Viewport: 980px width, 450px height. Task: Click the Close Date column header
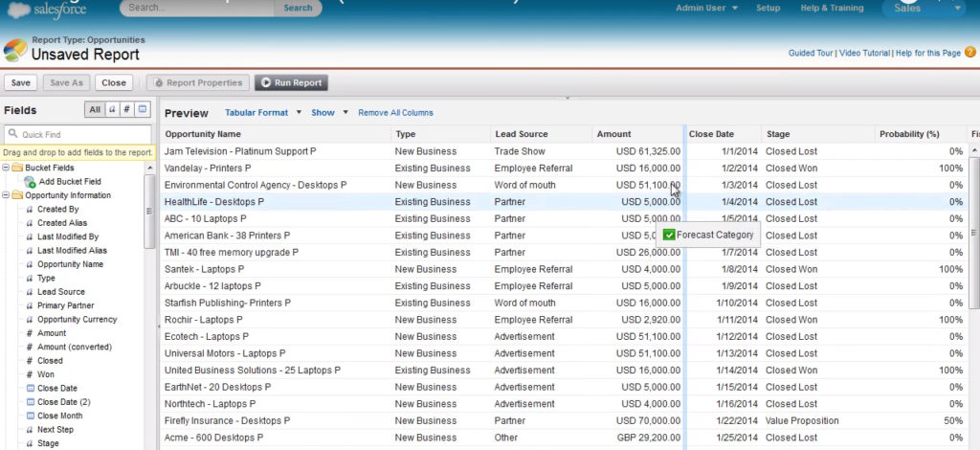click(724, 134)
